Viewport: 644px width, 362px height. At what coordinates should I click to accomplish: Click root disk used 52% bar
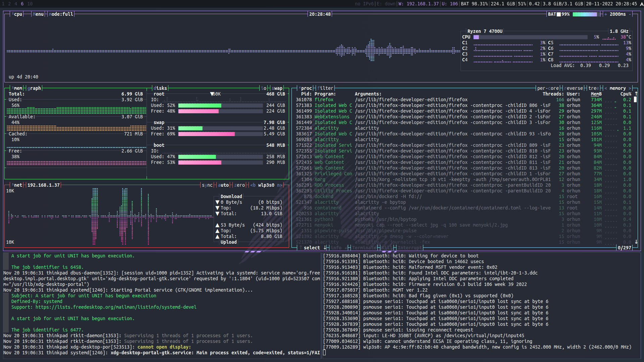pos(220,105)
